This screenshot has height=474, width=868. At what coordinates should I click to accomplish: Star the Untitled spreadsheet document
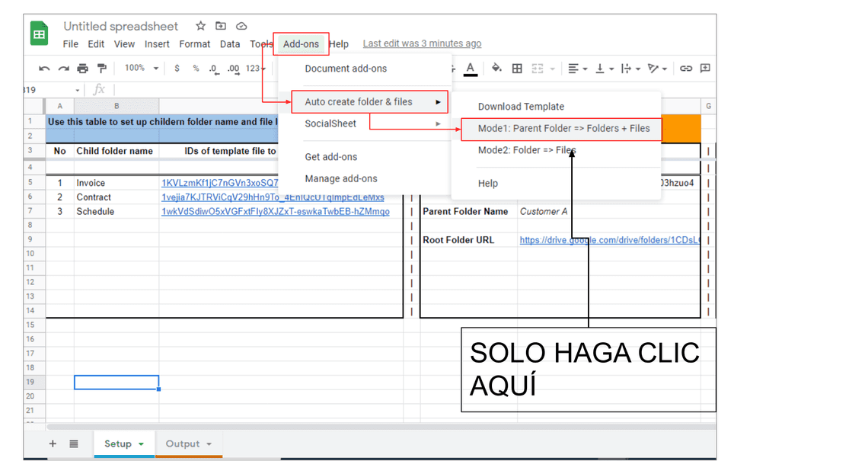pyautogui.click(x=200, y=27)
